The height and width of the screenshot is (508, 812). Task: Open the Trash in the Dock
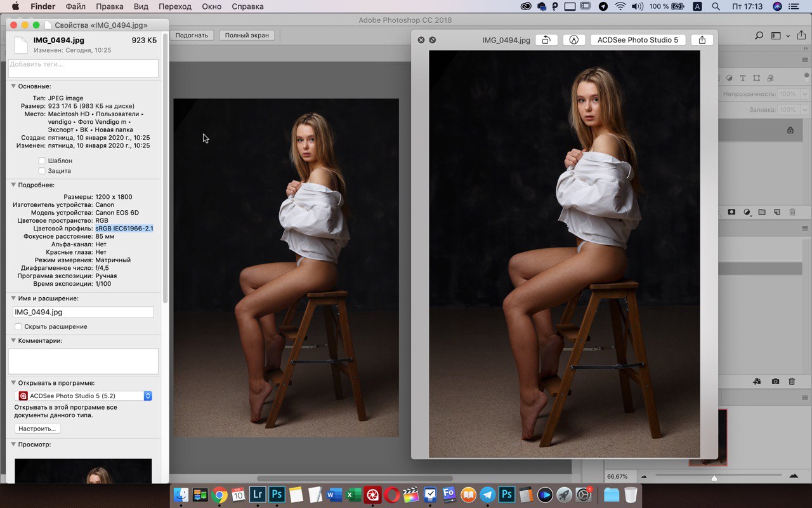point(631,495)
